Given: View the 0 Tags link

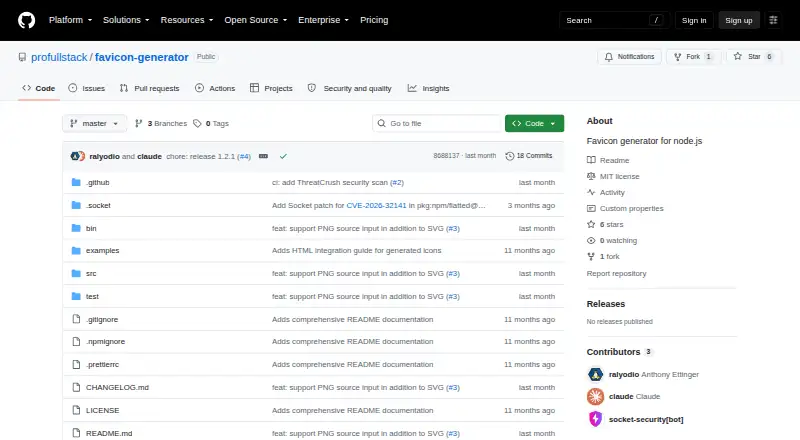Looking at the screenshot, I should pyautogui.click(x=211, y=124).
